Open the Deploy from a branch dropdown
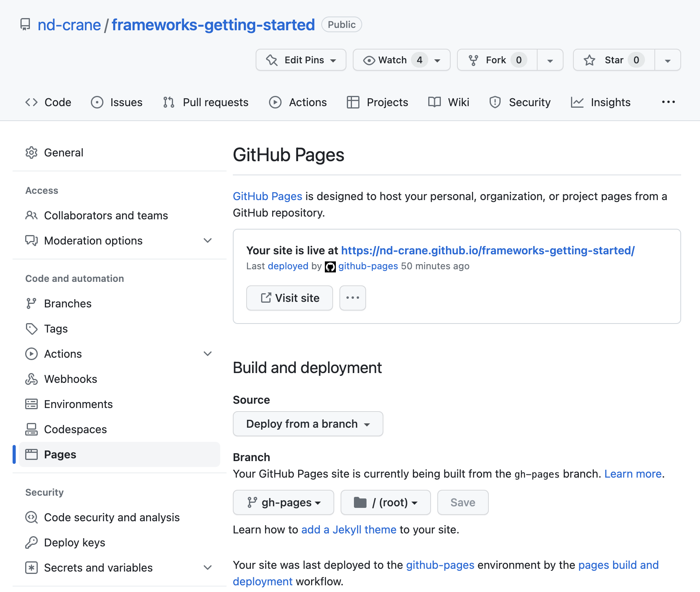Image resolution: width=700 pixels, height=592 pixels. coord(308,424)
